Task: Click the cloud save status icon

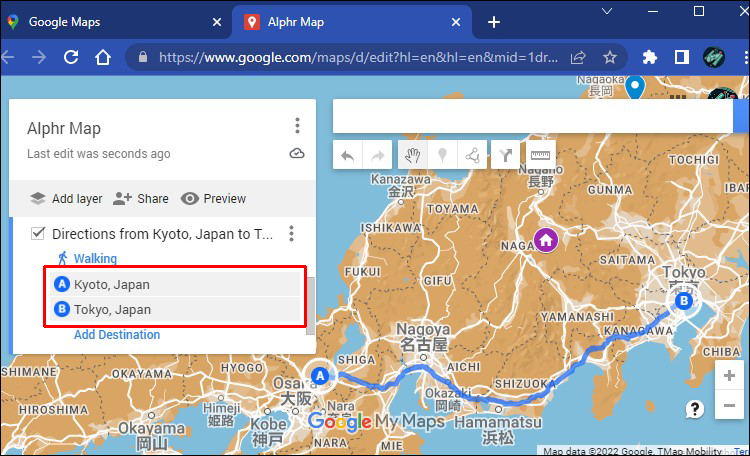Action: coord(297,154)
